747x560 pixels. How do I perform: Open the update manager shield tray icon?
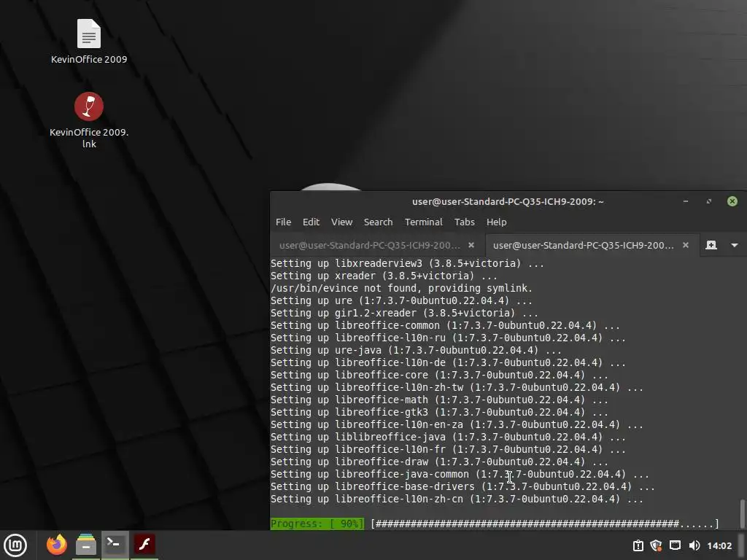point(656,545)
